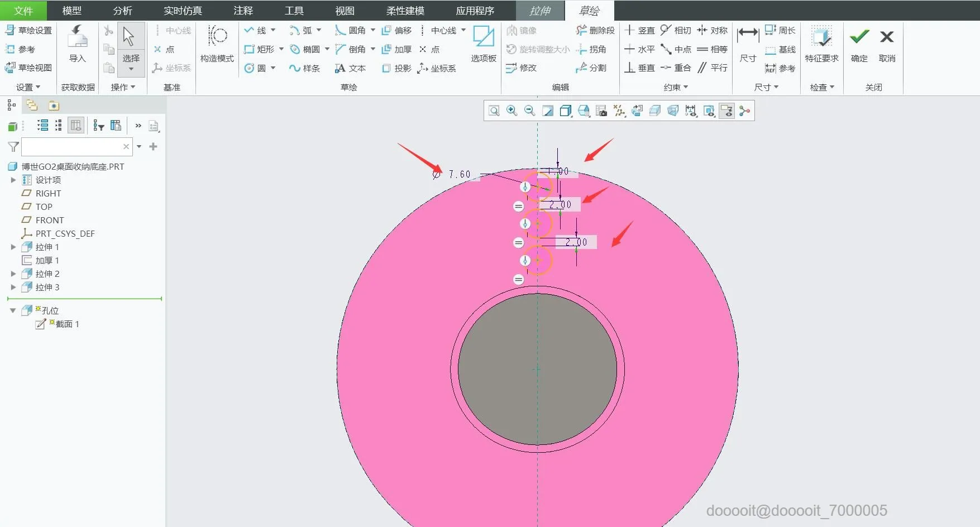Click the camera saved-views icon
This screenshot has height=527, width=980.
(601, 111)
